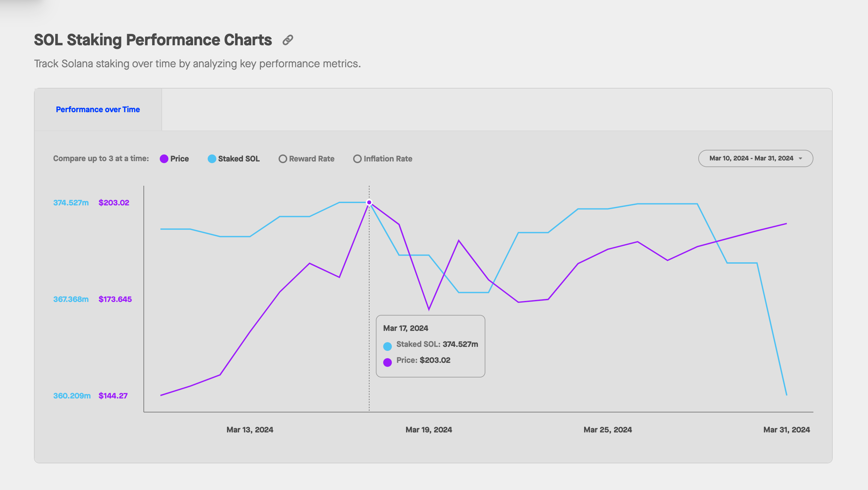Click the purple dot in tooltip
The image size is (868, 490).
387,362
